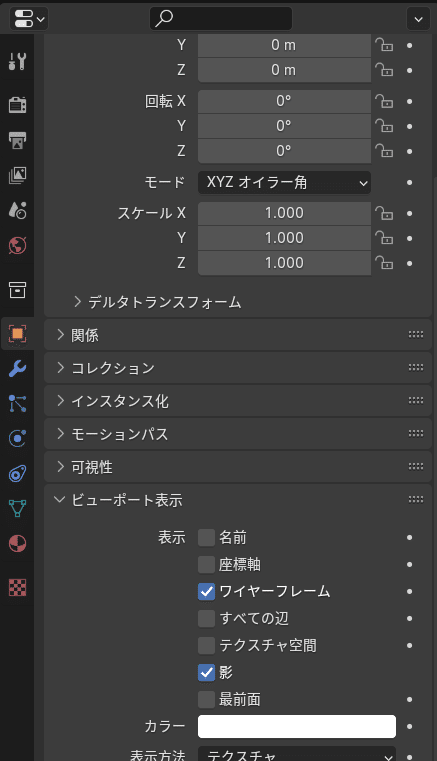Open the View Layer properties tab
The image size is (437, 761).
click(17, 175)
